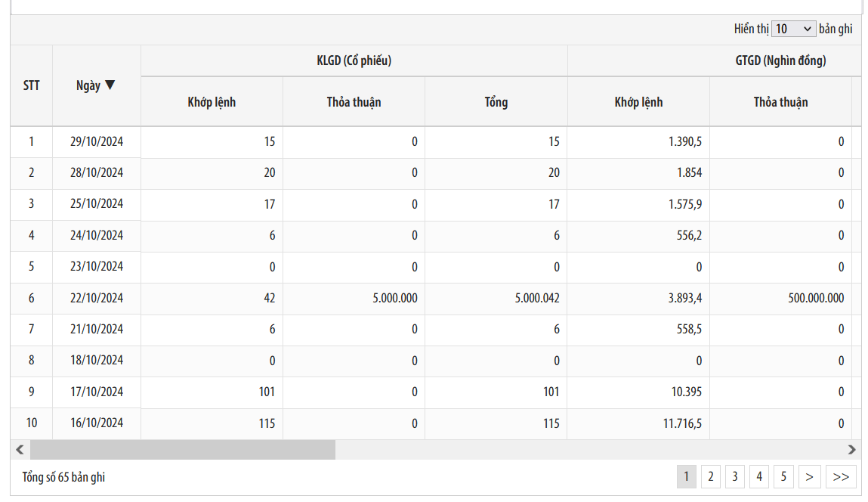Screen dimensions: 868x502
Task: Jump to the last page arrow
Action: [841, 476]
